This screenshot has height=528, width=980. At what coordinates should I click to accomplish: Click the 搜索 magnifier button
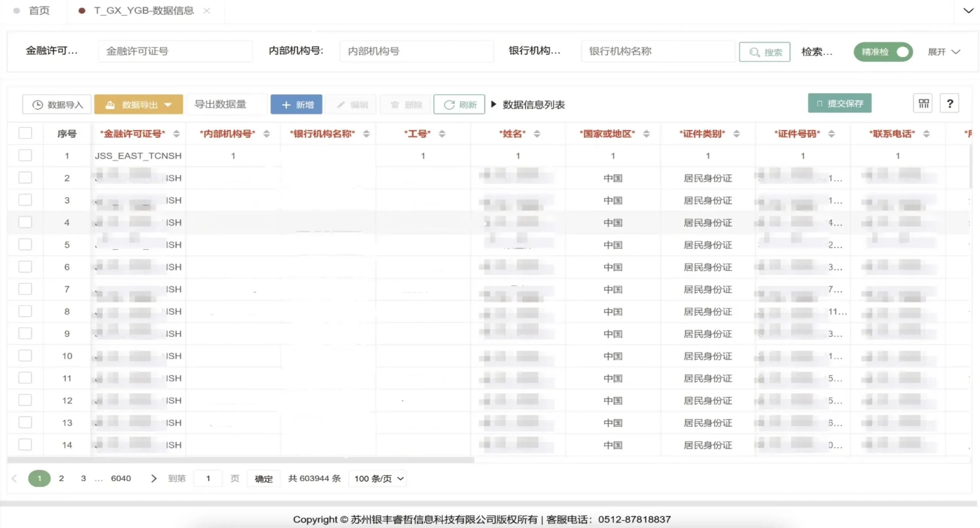pos(764,52)
